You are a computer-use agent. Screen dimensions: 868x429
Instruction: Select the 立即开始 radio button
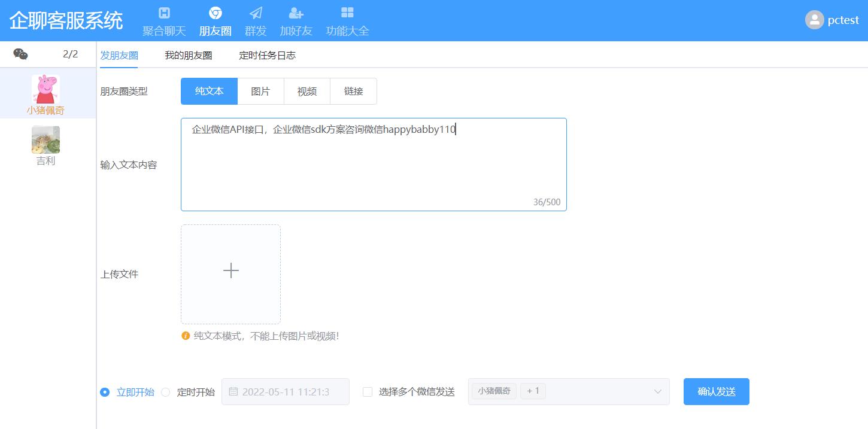coord(105,392)
